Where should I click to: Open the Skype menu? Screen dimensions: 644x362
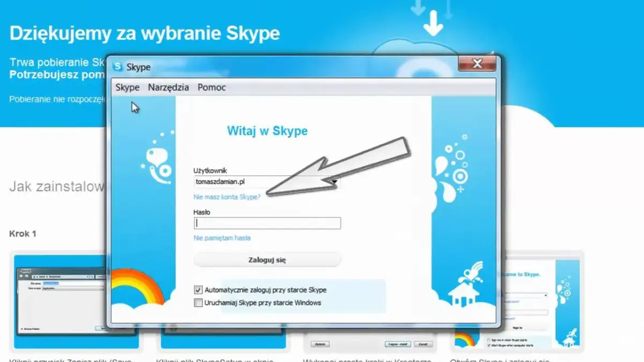[x=127, y=87]
